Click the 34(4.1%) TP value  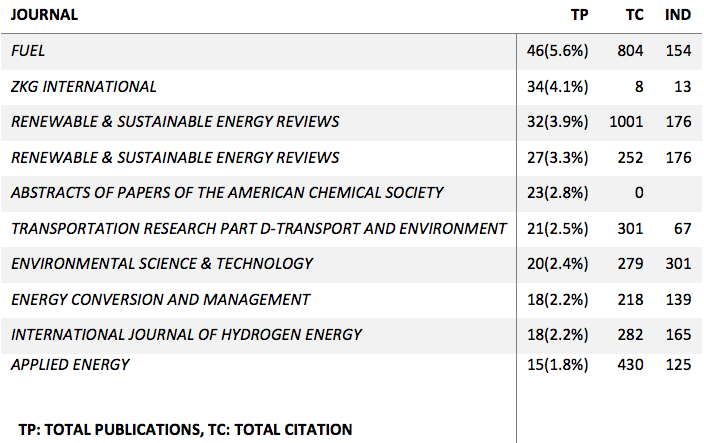pyautogui.click(x=557, y=86)
